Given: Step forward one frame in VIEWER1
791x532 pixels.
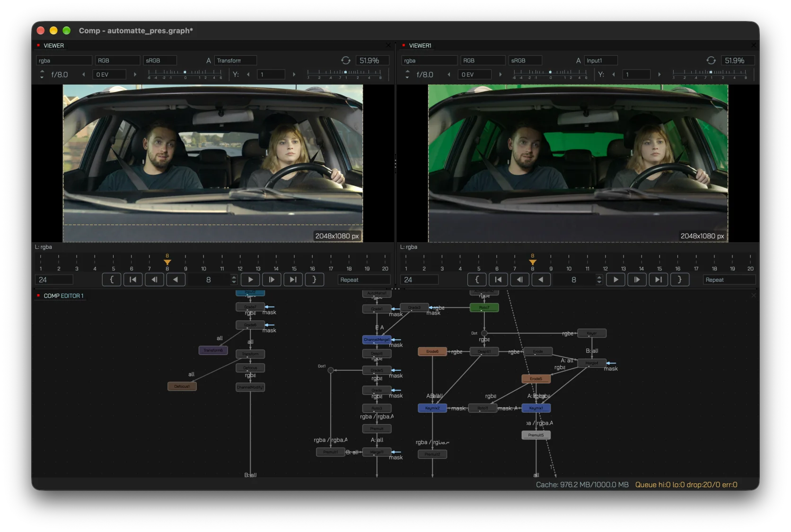Looking at the screenshot, I should (637, 279).
